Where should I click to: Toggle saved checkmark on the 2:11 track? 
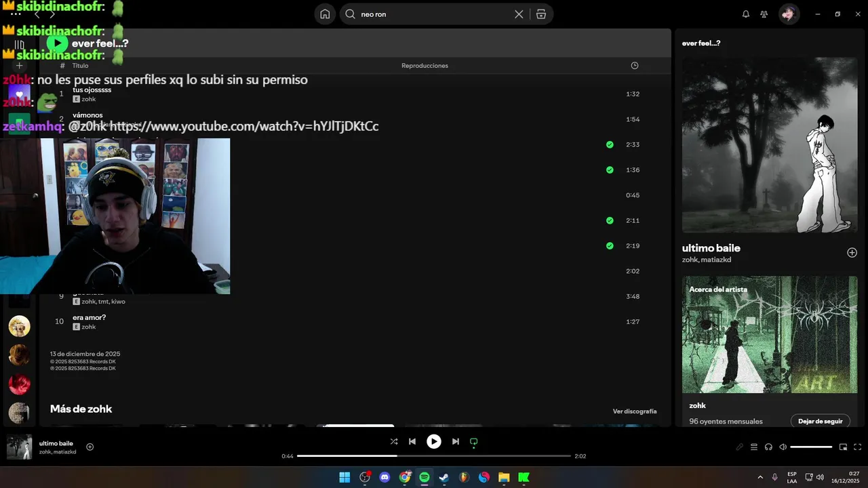click(x=610, y=220)
